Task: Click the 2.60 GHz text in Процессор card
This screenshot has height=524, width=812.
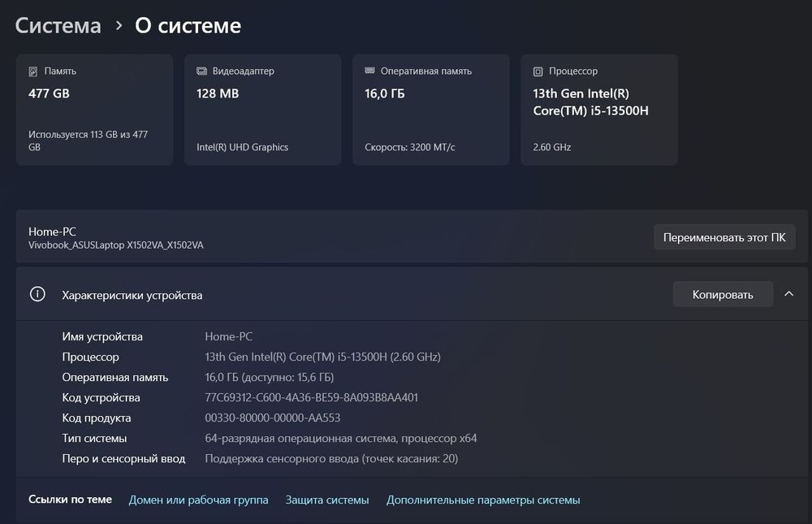Action: pos(552,147)
